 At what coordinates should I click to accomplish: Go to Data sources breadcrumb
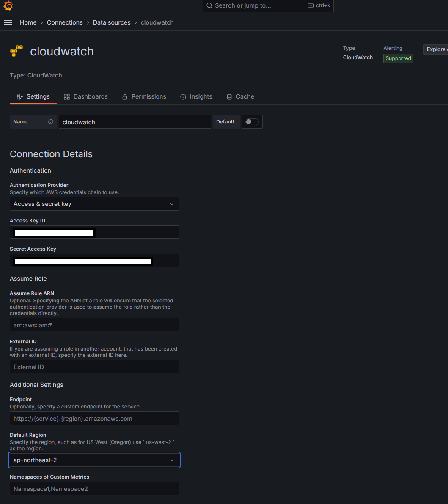112,22
